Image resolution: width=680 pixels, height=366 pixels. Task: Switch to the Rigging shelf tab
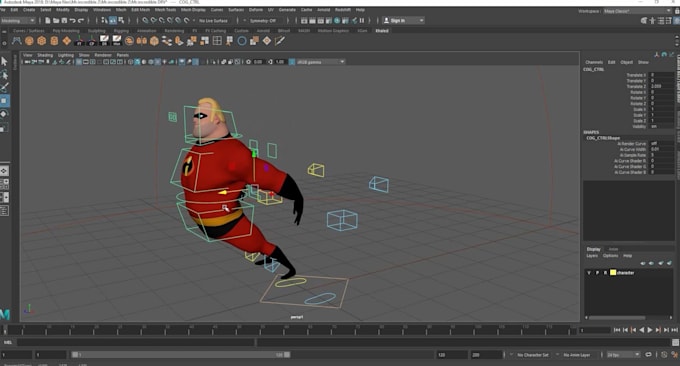[x=121, y=31]
